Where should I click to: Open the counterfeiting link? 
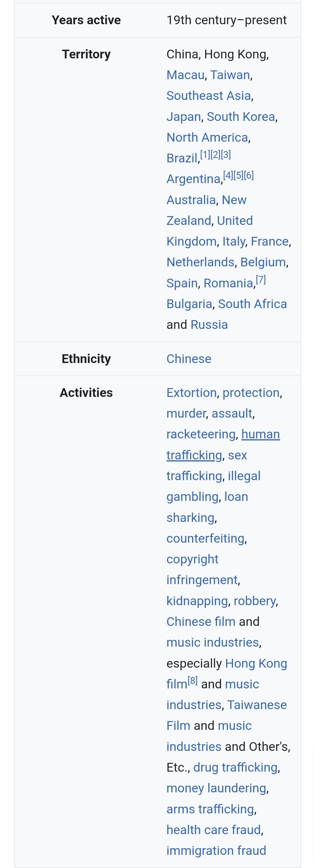[205, 539]
